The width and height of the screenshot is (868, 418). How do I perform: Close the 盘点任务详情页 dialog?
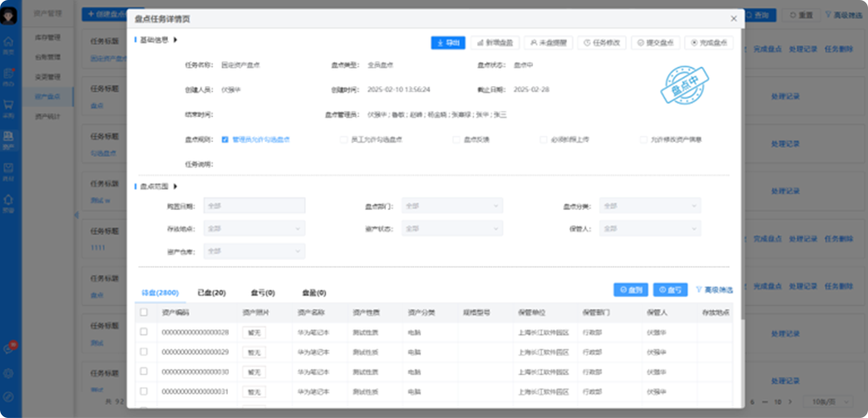pyautogui.click(x=733, y=18)
